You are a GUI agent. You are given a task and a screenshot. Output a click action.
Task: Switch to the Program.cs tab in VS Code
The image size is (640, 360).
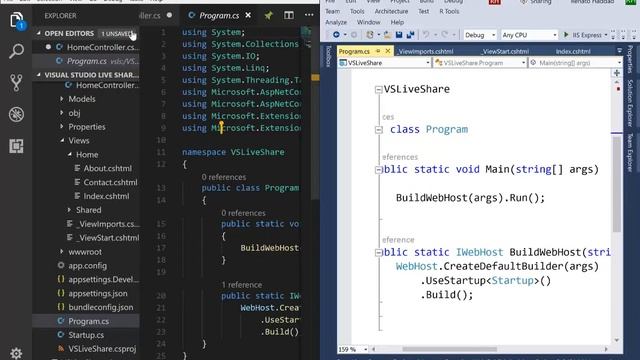pyautogui.click(x=219, y=16)
